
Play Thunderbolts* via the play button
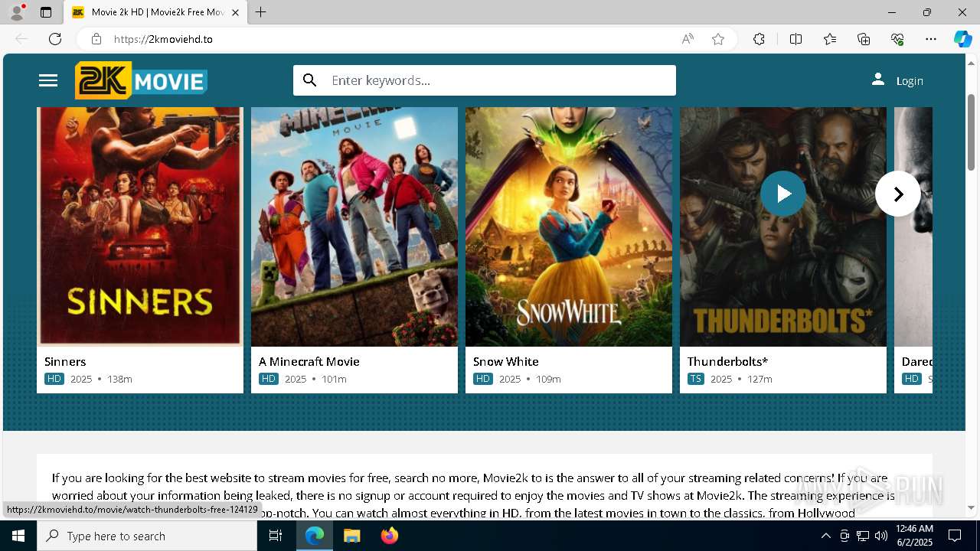pos(783,194)
